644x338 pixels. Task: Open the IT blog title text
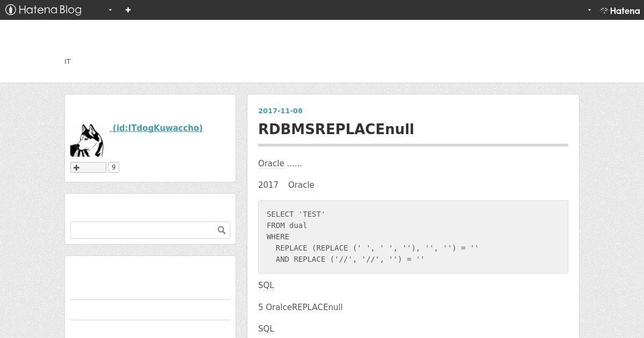pos(68,61)
